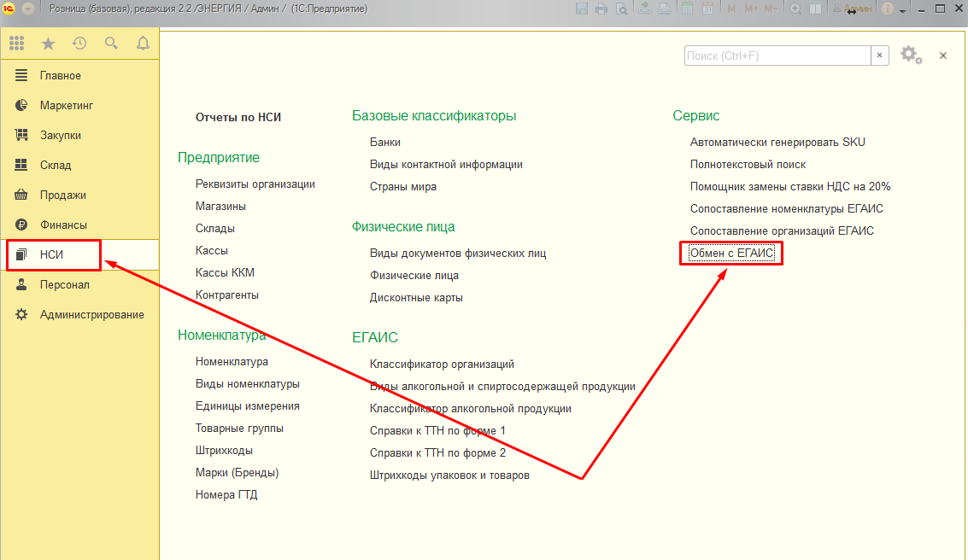Open Виды контактной информации
Viewport: 968px width, 560px height.
[x=446, y=164]
